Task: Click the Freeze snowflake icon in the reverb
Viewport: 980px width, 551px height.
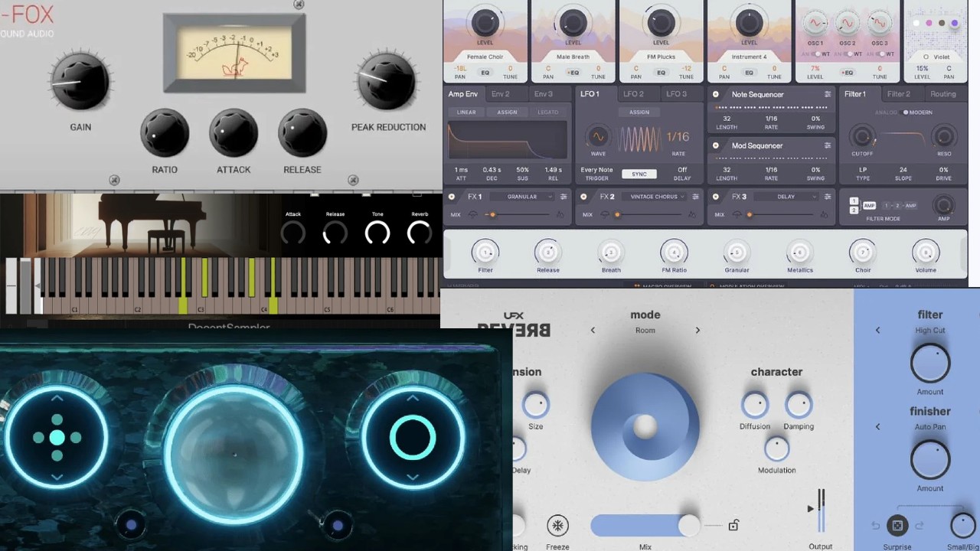Action: point(557,526)
